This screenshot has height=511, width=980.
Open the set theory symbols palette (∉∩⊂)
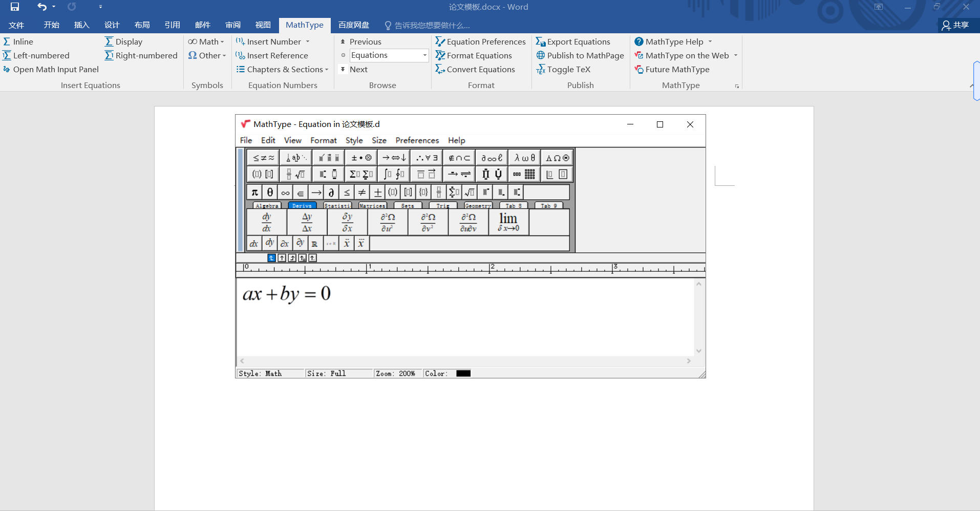click(459, 158)
